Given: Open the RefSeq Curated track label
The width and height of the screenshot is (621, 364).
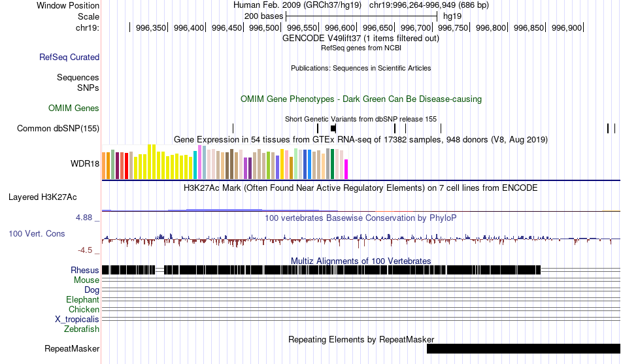Looking at the screenshot, I should (69, 57).
